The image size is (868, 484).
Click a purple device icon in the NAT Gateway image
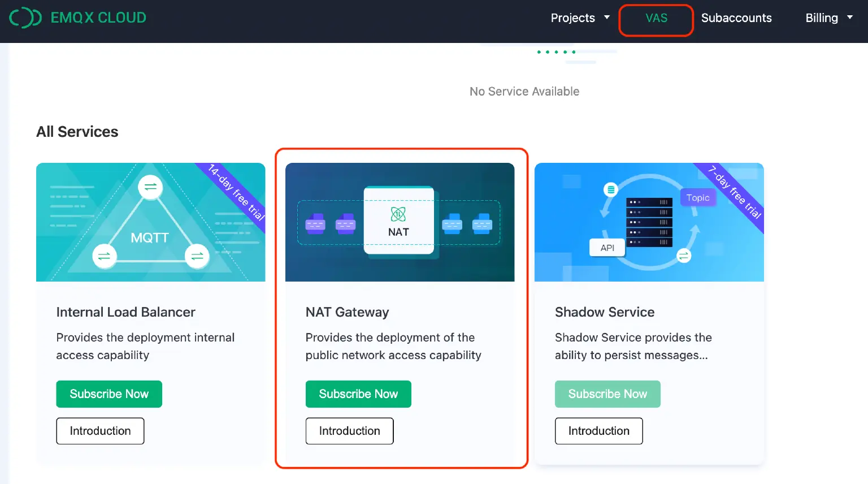(x=315, y=223)
